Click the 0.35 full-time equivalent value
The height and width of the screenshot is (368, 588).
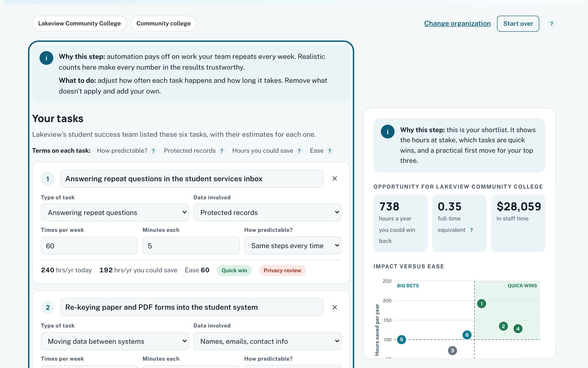click(x=449, y=206)
